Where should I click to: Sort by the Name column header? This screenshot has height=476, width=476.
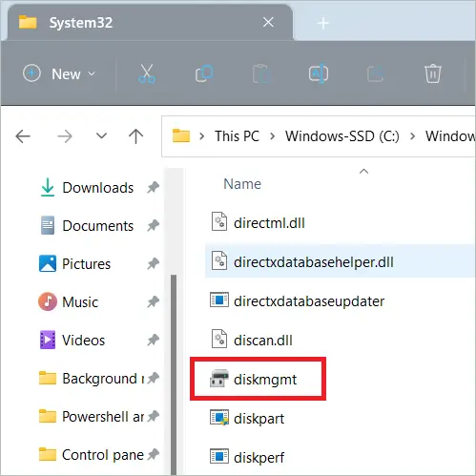(x=242, y=184)
